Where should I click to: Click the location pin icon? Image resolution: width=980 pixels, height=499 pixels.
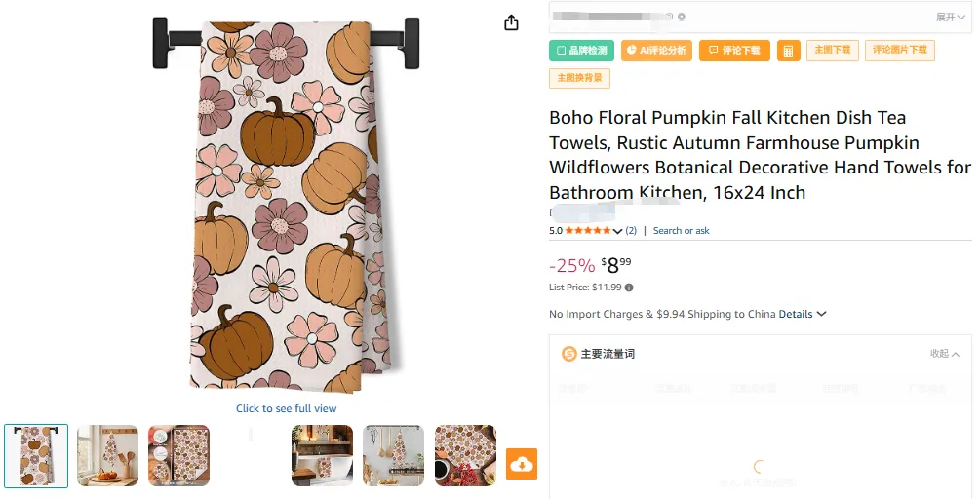[682, 17]
